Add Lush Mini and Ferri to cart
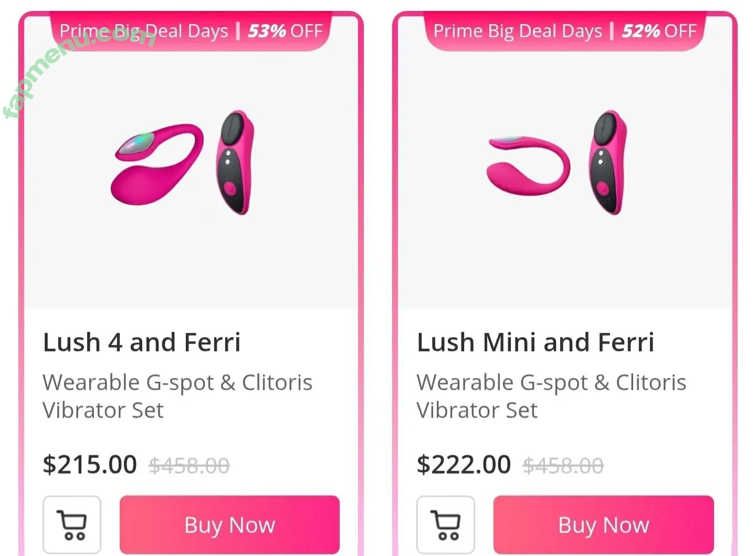This screenshot has height=556, width=756. 446,524
